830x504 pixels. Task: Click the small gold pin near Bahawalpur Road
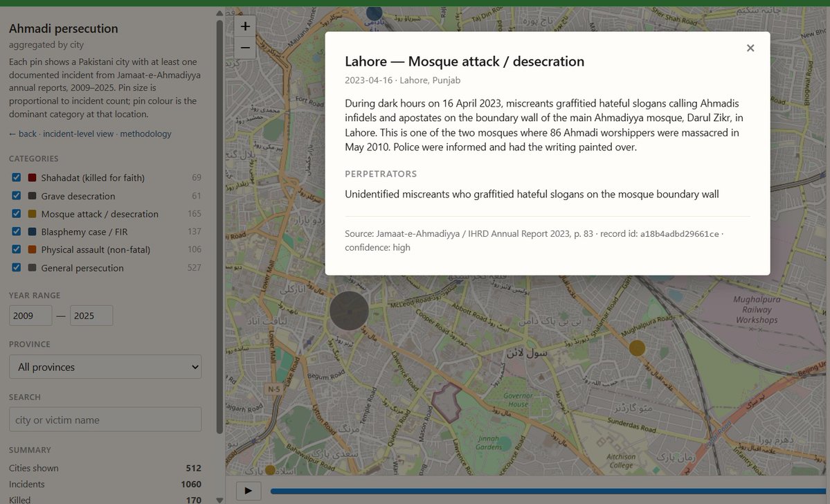point(270,469)
